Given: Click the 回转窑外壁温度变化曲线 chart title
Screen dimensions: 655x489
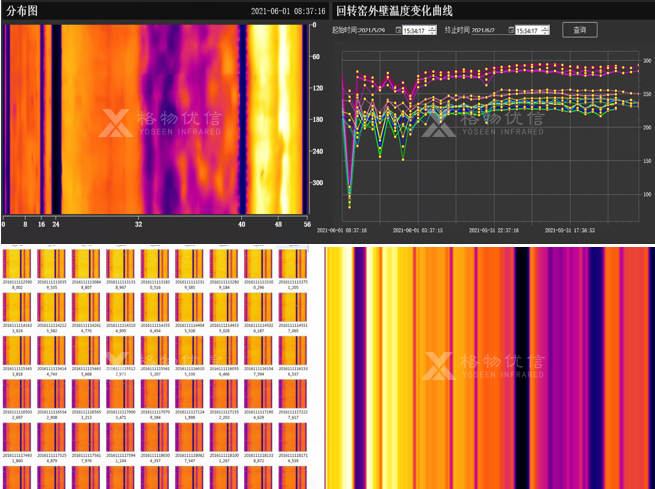Looking at the screenshot, I should [394, 11].
